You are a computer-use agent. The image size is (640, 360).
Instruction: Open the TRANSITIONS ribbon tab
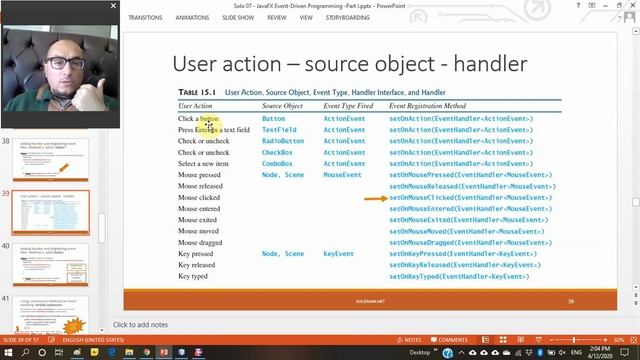coord(145,18)
